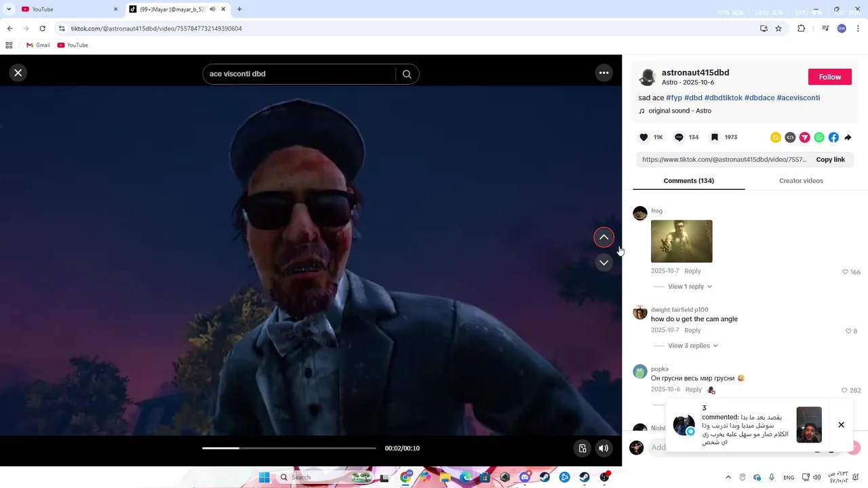Click the 'ace visconti dbd' search field
Viewport: 868px width, 488px height.
coord(298,74)
